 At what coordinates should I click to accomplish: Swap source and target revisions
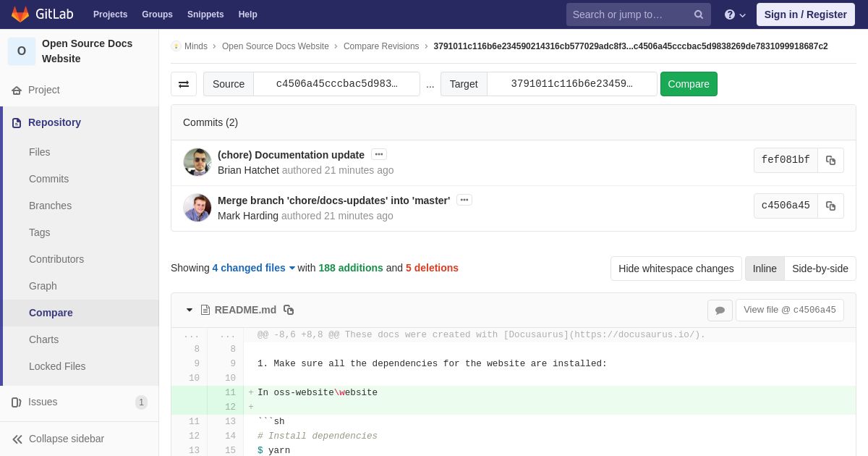184,84
